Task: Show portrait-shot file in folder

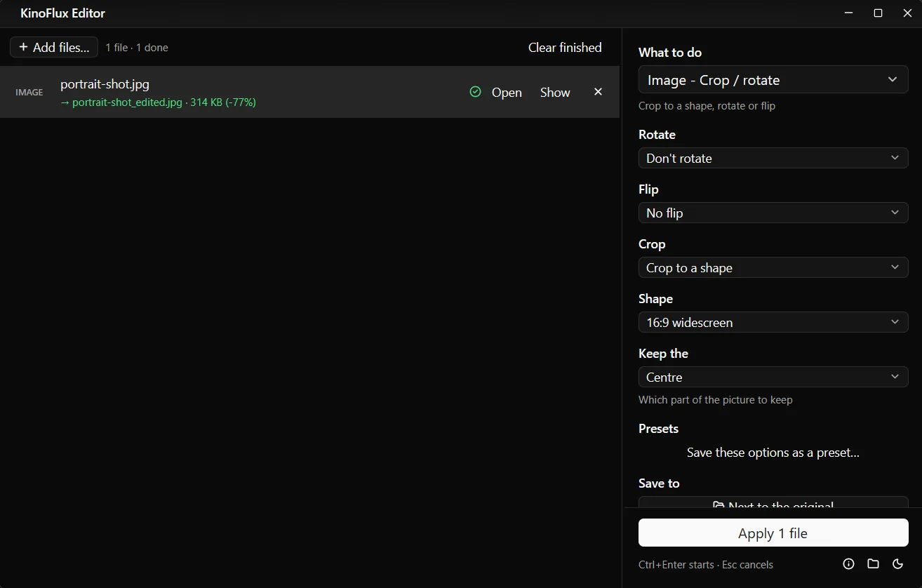Action: [x=555, y=92]
